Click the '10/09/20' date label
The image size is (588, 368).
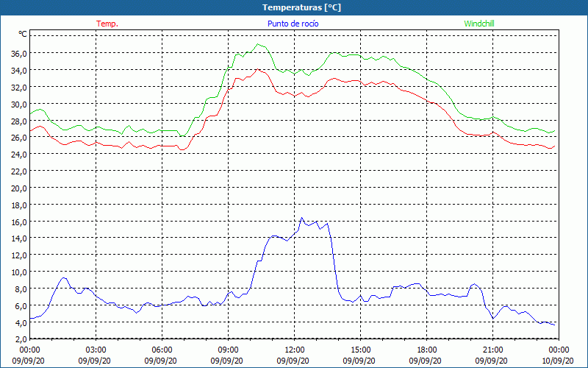558,361
